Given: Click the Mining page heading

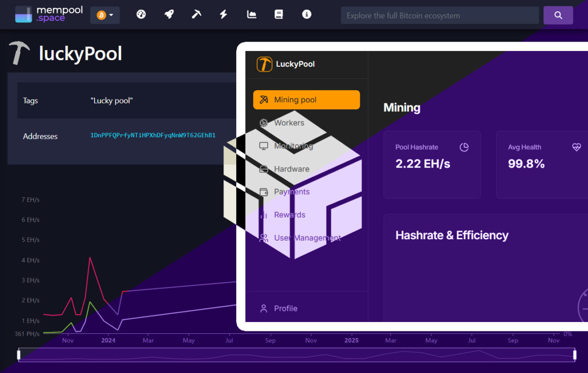Looking at the screenshot, I should coord(402,108).
